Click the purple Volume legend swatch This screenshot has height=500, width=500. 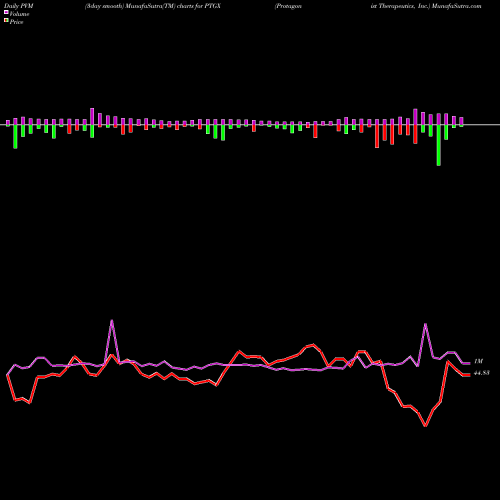click(6, 12)
